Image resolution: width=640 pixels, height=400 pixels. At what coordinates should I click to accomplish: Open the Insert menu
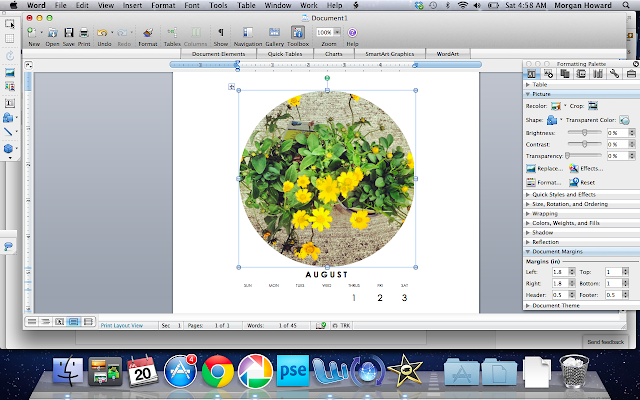132,5
